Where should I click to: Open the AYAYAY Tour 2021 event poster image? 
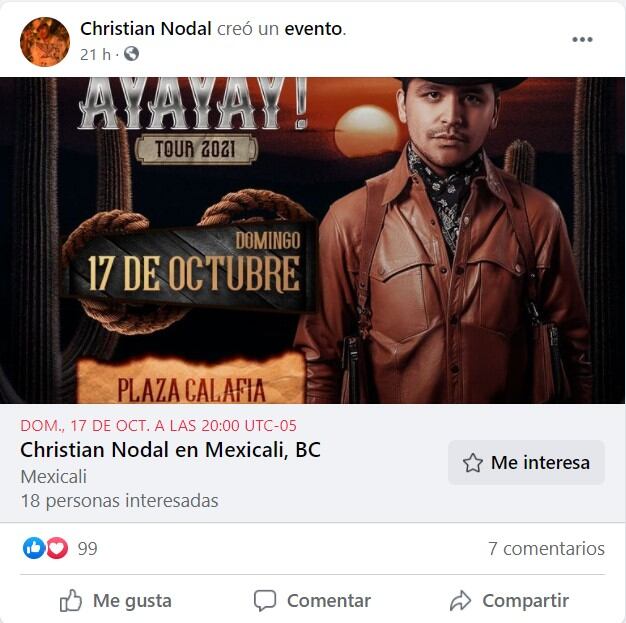[x=313, y=240]
